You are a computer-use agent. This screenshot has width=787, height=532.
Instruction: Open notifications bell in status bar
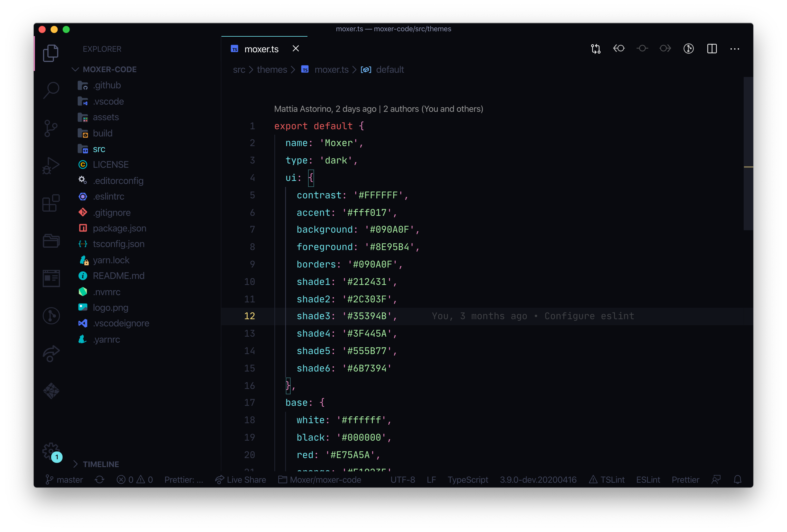click(738, 479)
